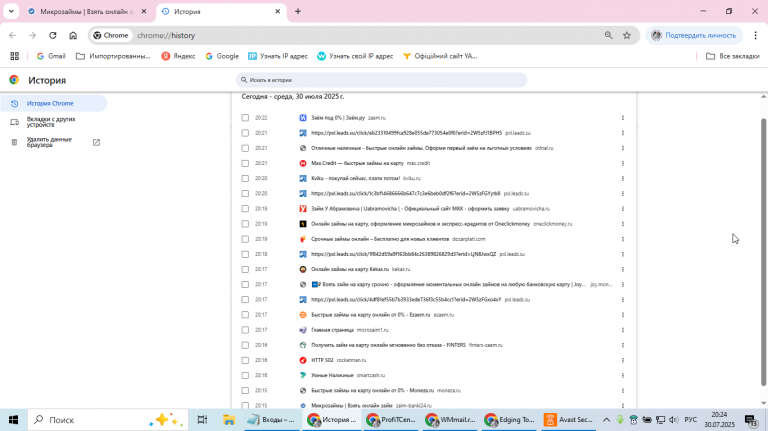Go to Chrome home page
This screenshot has height=431, width=768.
tap(73, 35)
